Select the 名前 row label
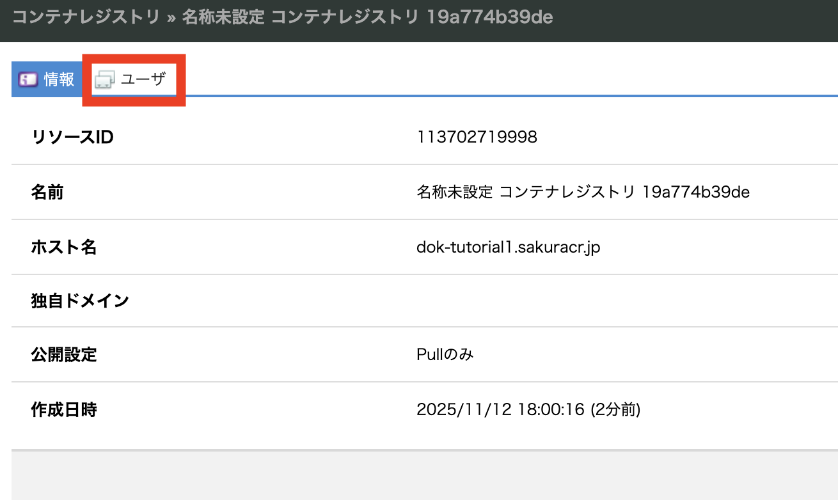Viewport: 838px width, 504px height. click(x=47, y=192)
